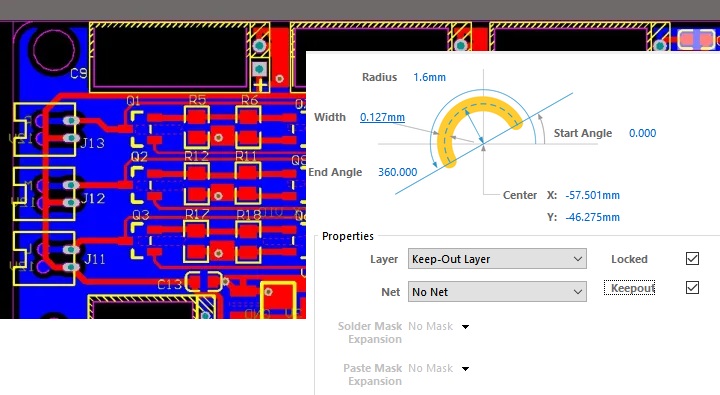
Task: Select the J12 connector footprint
Action: click(44, 194)
